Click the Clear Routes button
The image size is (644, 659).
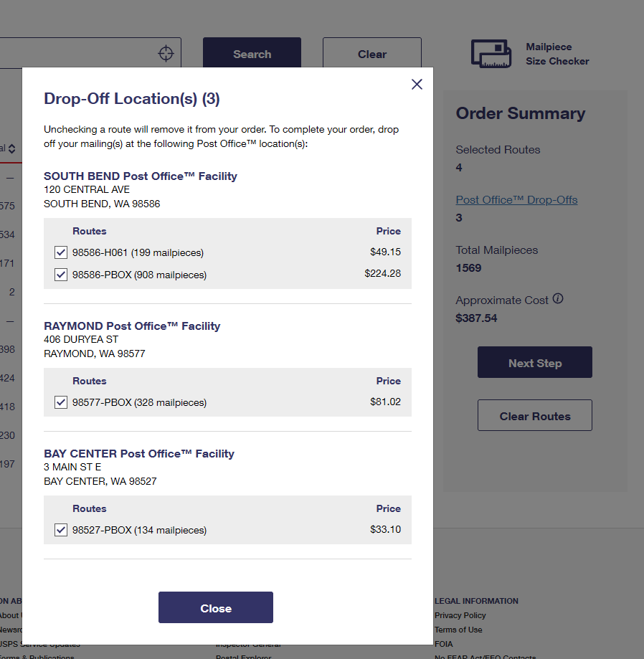[x=535, y=415]
